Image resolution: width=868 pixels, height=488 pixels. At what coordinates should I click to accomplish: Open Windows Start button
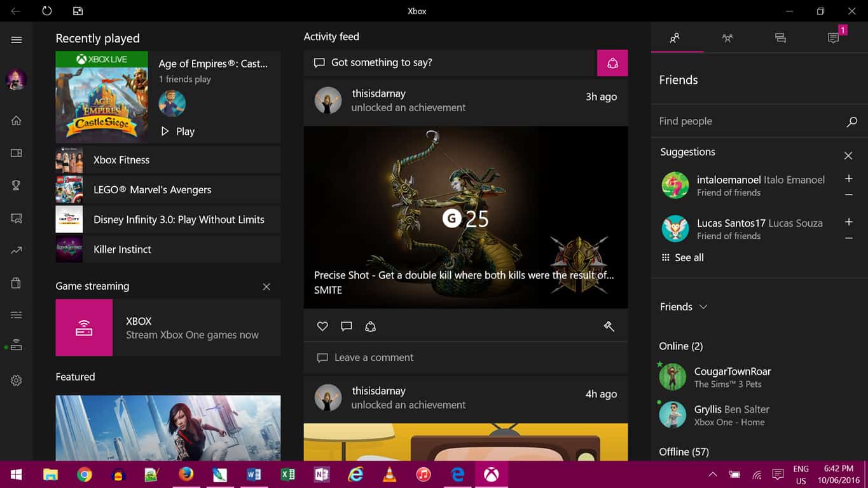(x=17, y=475)
